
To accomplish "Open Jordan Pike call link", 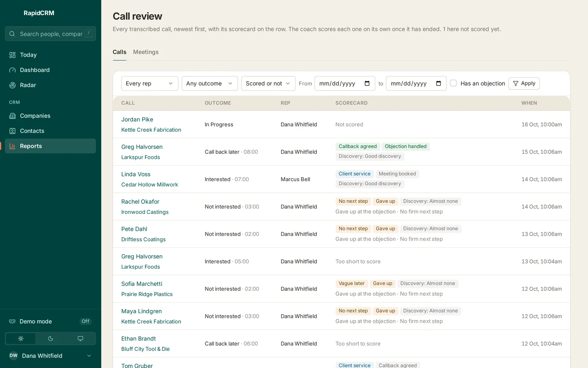I will click(x=137, y=119).
